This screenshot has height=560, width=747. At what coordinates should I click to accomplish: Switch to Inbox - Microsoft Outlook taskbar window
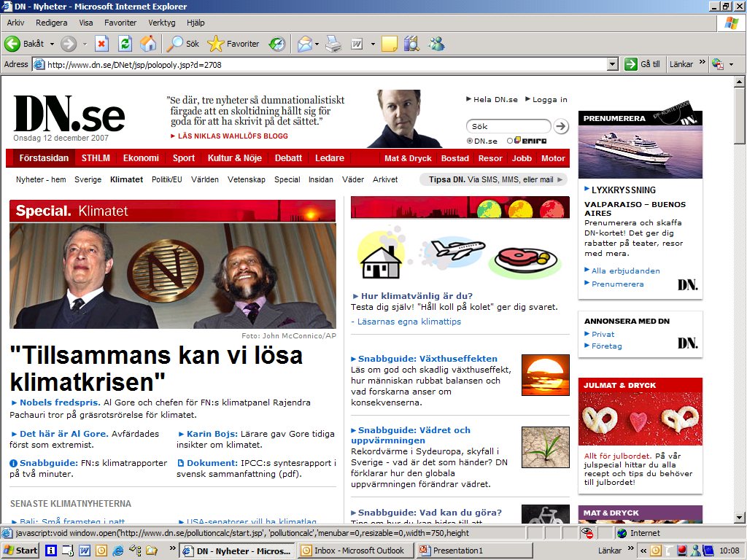355,551
